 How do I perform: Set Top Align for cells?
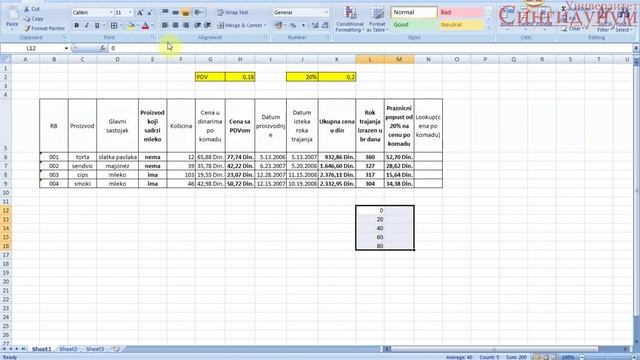[165, 13]
